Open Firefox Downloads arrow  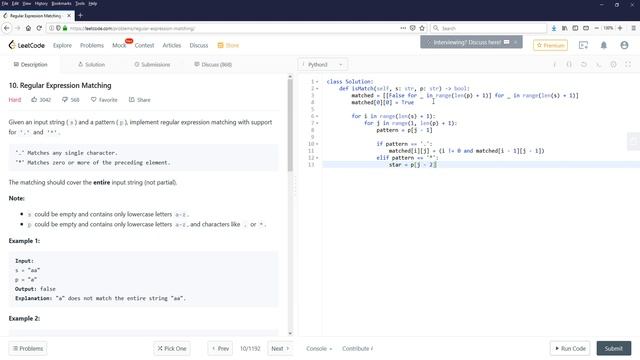[x=553, y=28]
